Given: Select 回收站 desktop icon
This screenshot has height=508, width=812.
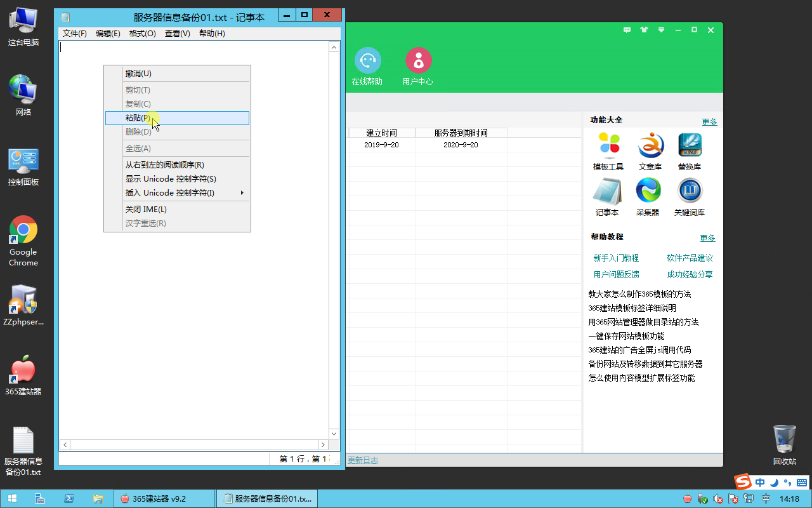Looking at the screenshot, I should pos(785,444).
